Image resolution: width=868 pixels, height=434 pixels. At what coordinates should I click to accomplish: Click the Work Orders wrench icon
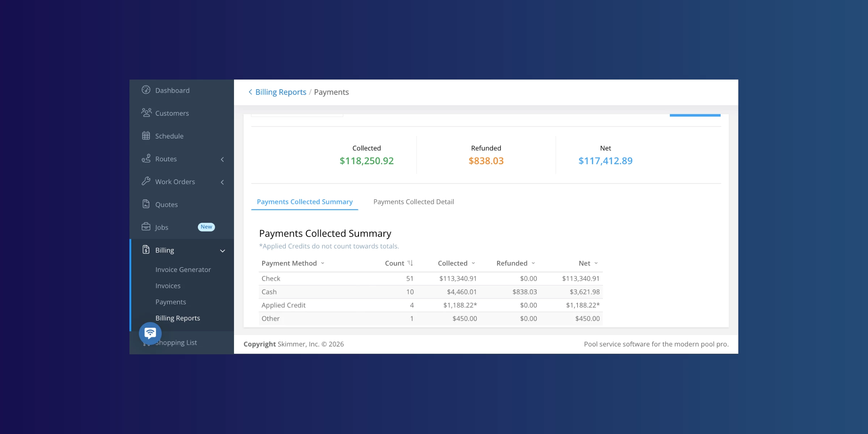(146, 181)
